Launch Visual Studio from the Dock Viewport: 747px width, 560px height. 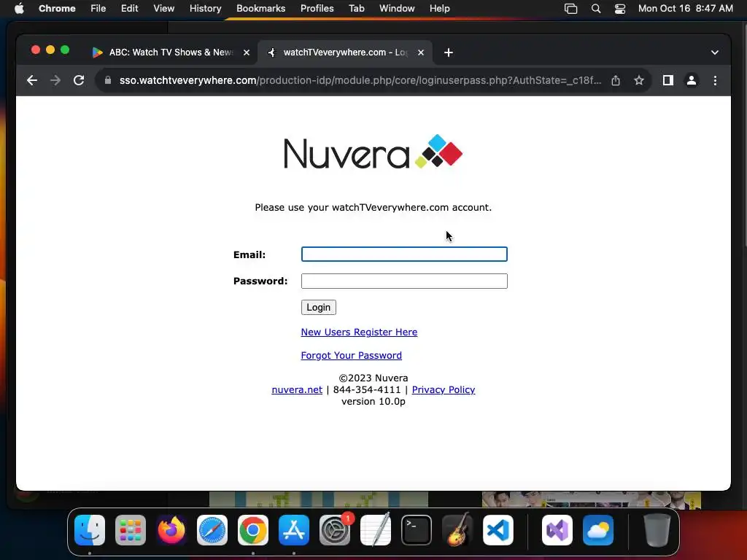(557, 530)
